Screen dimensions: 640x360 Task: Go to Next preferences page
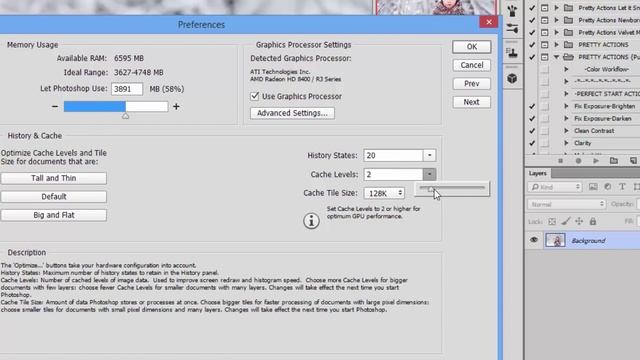(471, 102)
